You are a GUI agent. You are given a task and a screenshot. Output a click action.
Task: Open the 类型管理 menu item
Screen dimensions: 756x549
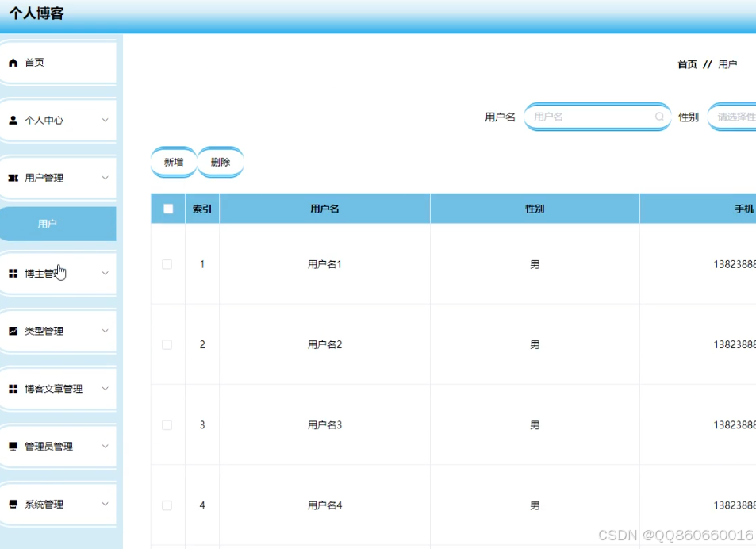(58, 331)
